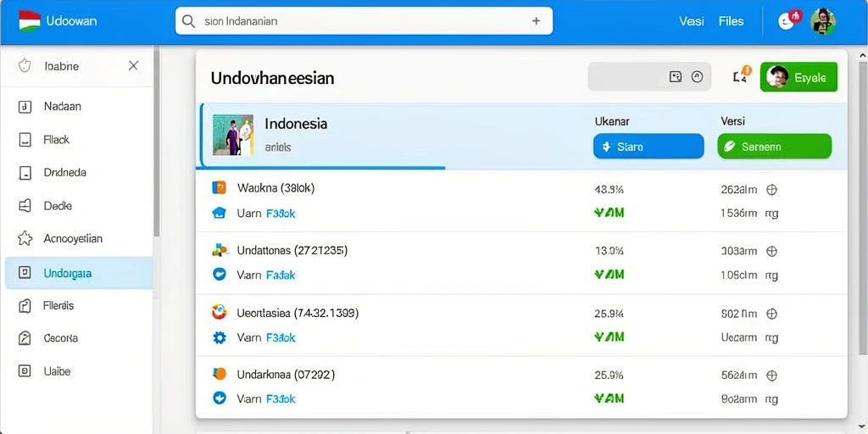The height and width of the screenshot is (434, 868).
Task: Open the notifications bubble with red badge
Action: (789, 20)
